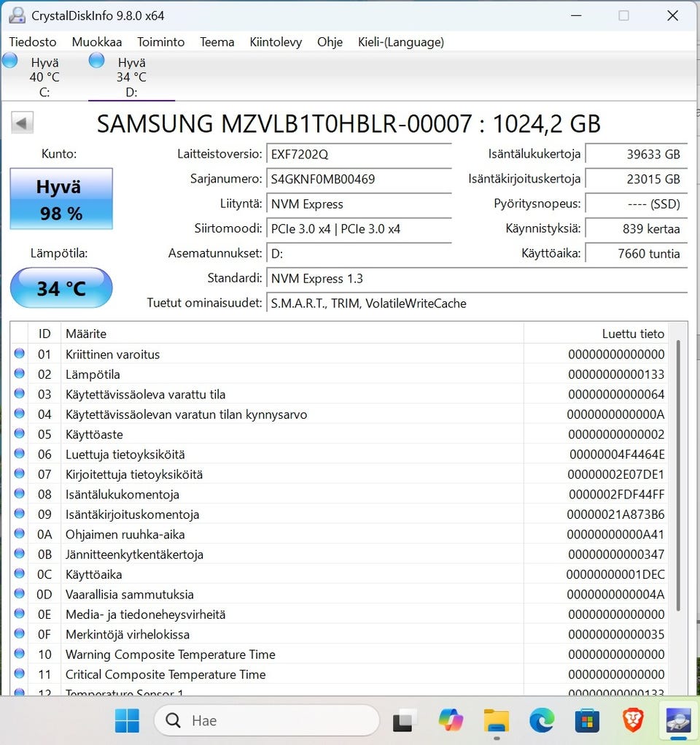This screenshot has width=700, height=745.
Task: Click the raw value 00000004F4464E
Action: [x=617, y=455]
